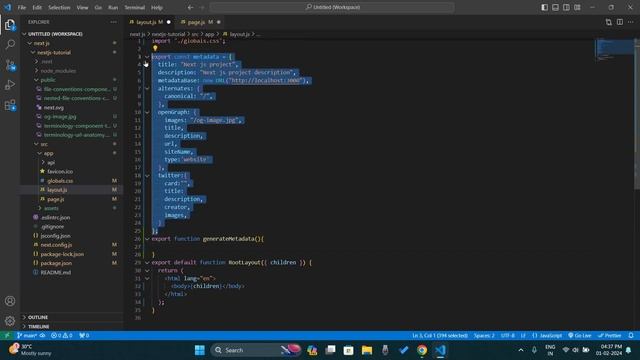Open the customize layout icon
The height and width of the screenshot is (360, 640).
pos(577,7)
